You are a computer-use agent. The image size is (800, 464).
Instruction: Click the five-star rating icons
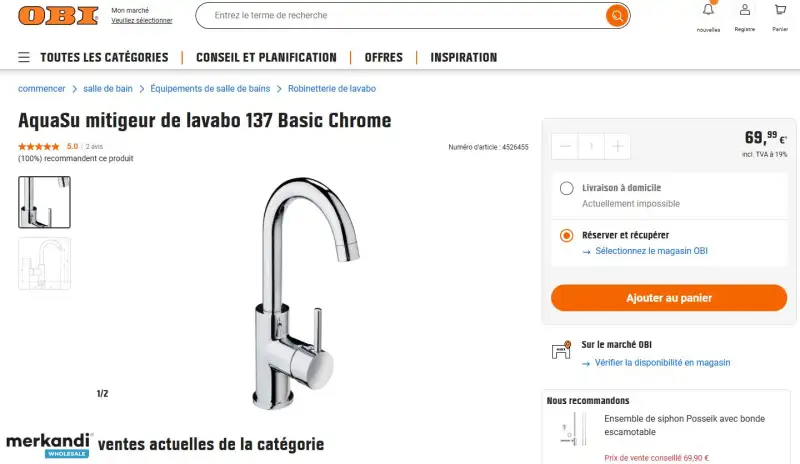pos(39,146)
